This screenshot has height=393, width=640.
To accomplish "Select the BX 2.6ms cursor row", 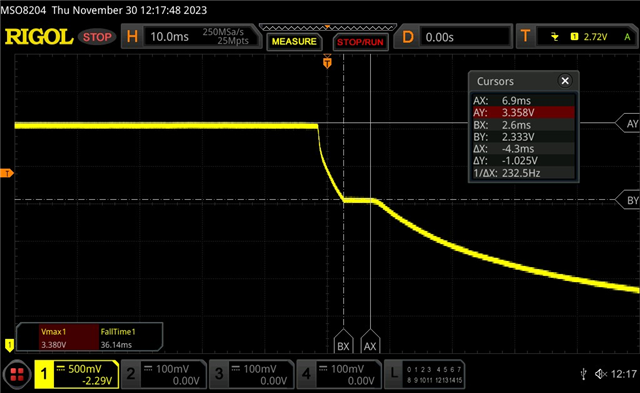I will (x=523, y=124).
